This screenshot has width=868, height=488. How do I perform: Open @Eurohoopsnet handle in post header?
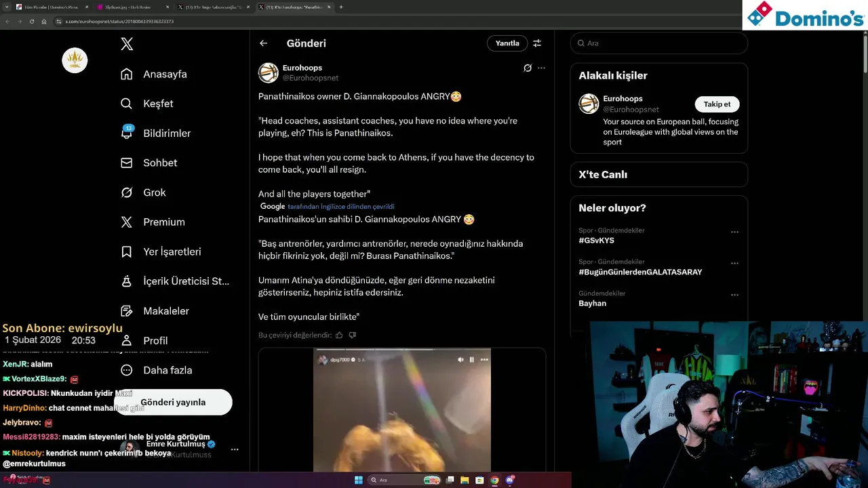310,78
